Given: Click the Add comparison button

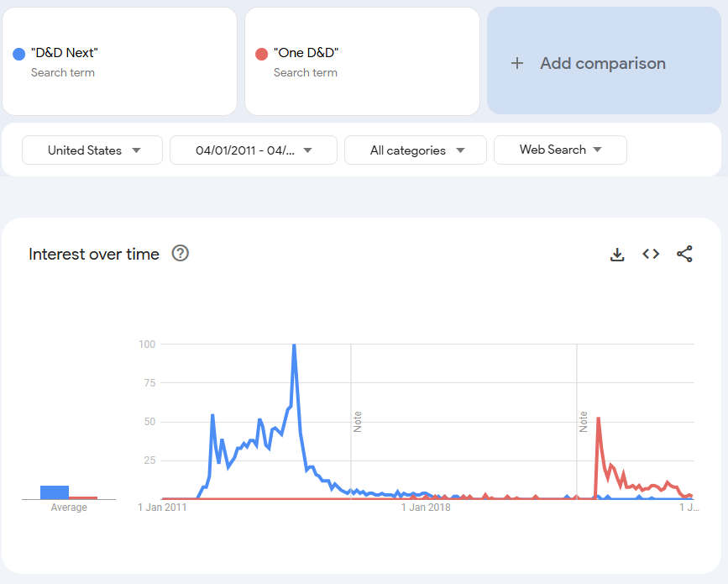Looking at the screenshot, I should 602,64.
